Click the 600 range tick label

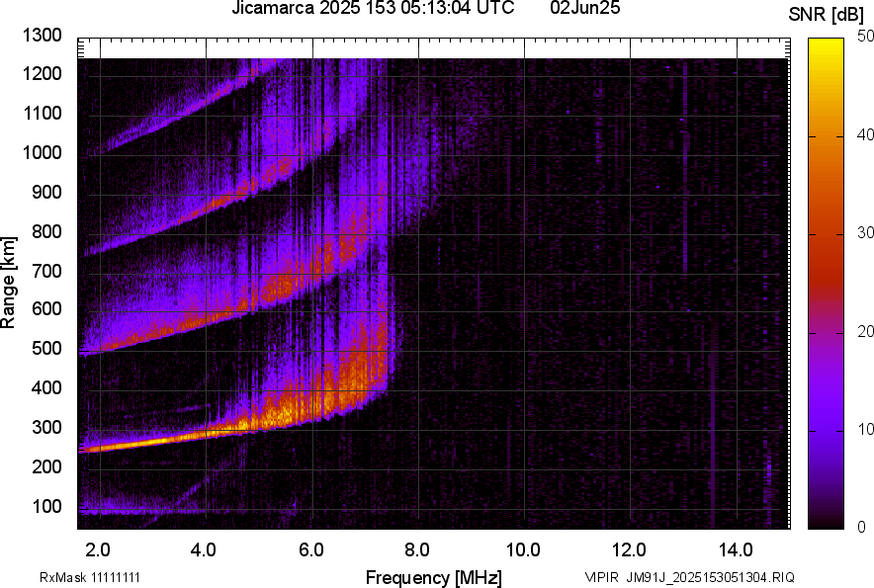[46, 309]
